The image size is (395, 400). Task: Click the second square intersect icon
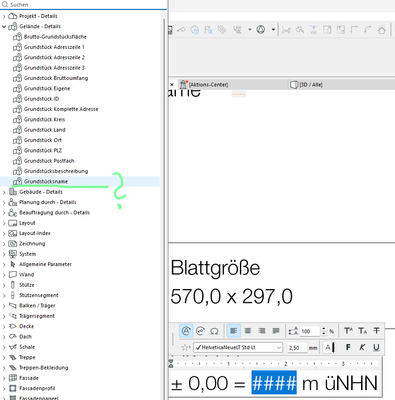pos(341,30)
